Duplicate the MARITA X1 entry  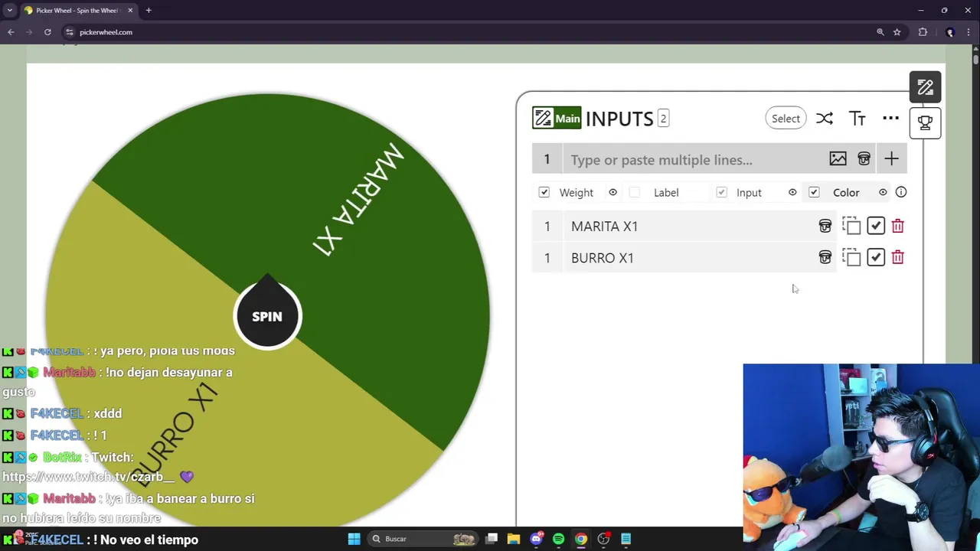coord(851,226)
